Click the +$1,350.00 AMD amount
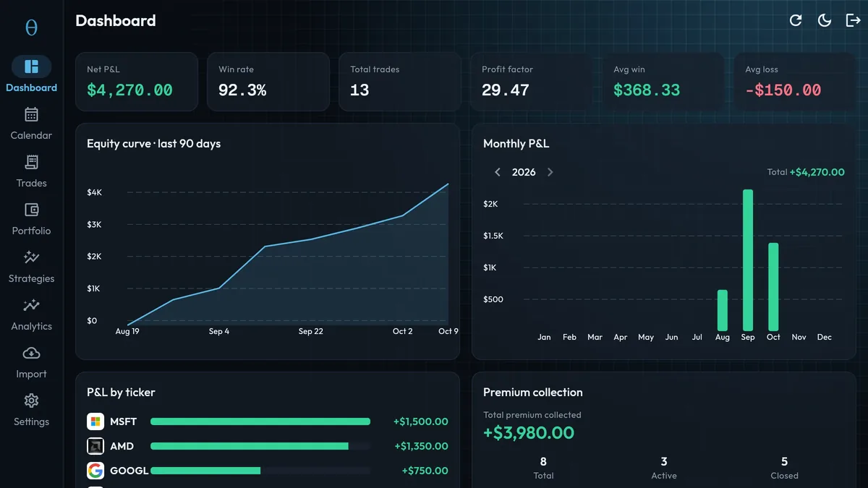Image resolution: width=868 pixels, height=488 pixels. point(421,446)
